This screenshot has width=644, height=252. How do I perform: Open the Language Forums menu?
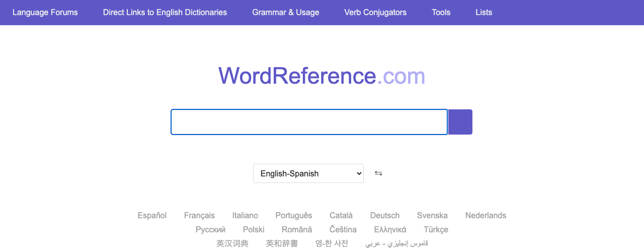[x=45, y=12]
